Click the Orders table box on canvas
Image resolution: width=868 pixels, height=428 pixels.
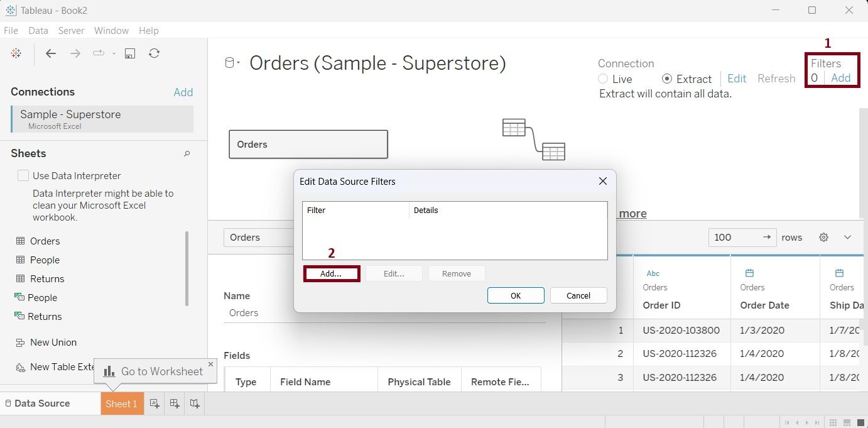click(308, 145)
